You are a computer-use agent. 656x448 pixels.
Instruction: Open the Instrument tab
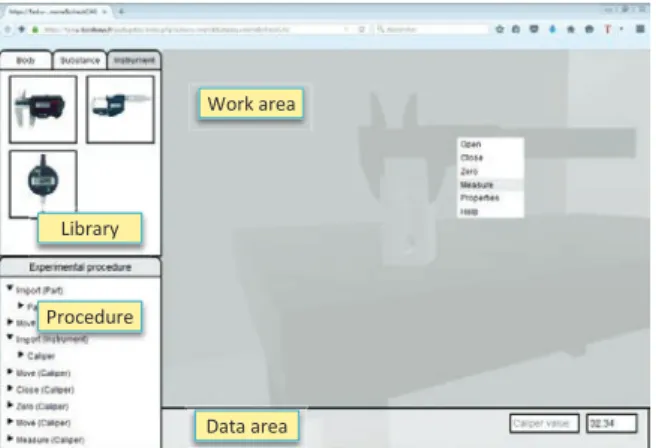click(x=134, y=61)
